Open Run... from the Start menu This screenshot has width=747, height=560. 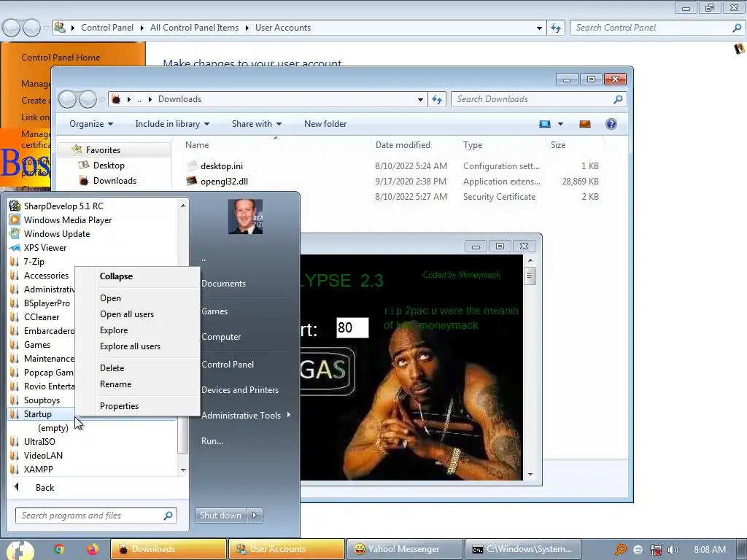(212, 441)
